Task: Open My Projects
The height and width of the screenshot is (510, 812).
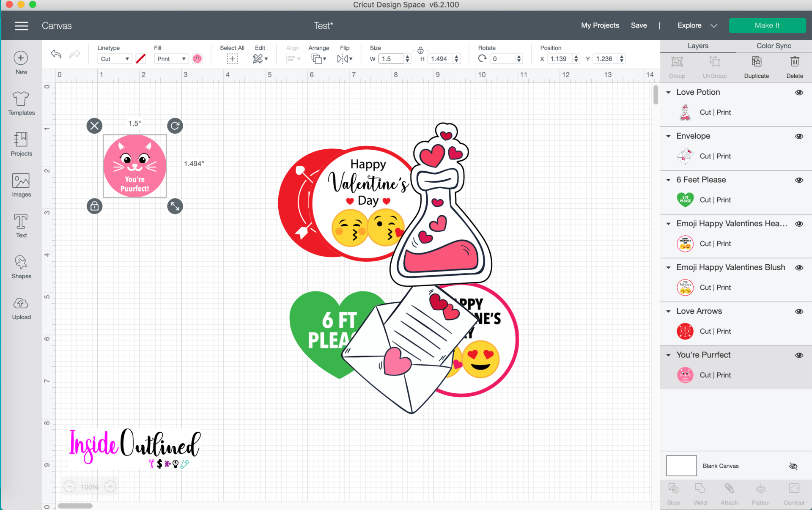Action: click(600, 25)
